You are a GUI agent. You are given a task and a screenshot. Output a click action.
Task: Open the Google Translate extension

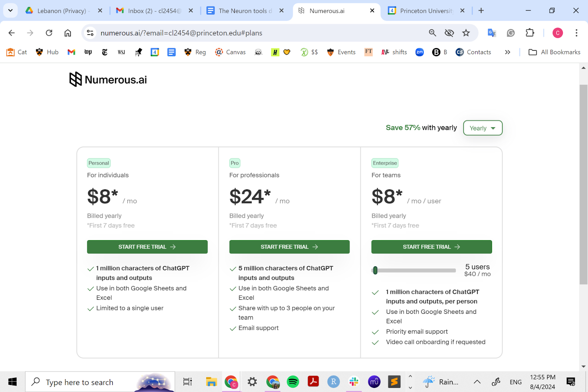tap(492, 33)
